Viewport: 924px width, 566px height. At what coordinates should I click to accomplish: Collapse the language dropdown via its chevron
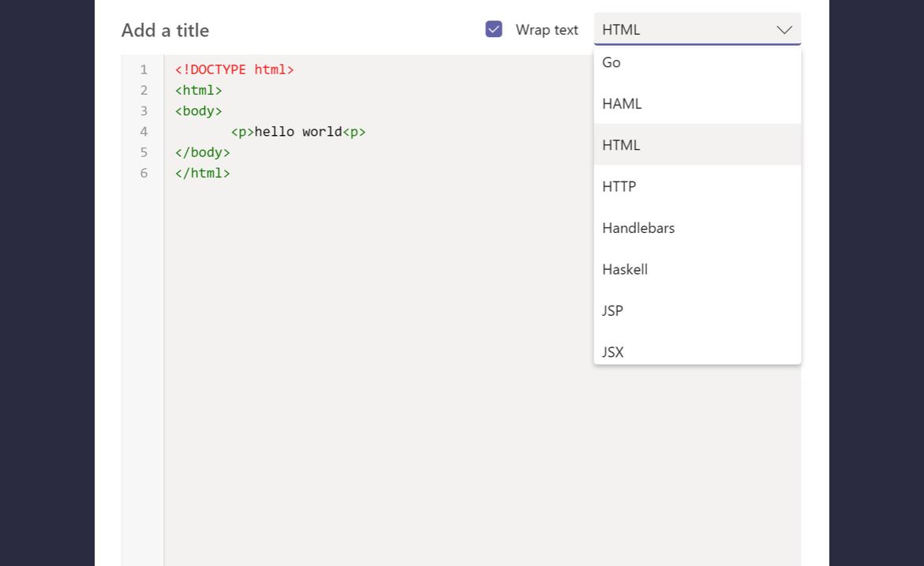click(784, 29)
